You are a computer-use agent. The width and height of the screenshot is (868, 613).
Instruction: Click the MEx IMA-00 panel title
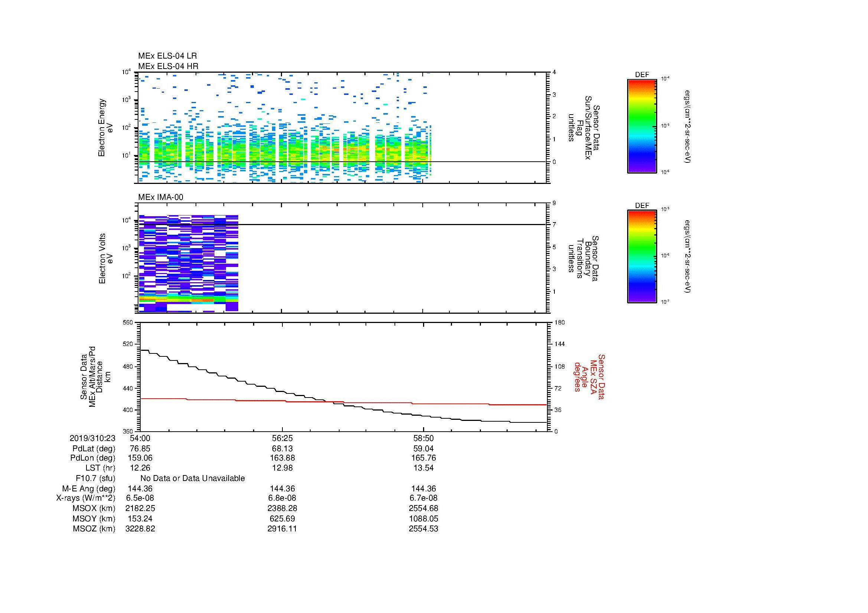point(161,197)
